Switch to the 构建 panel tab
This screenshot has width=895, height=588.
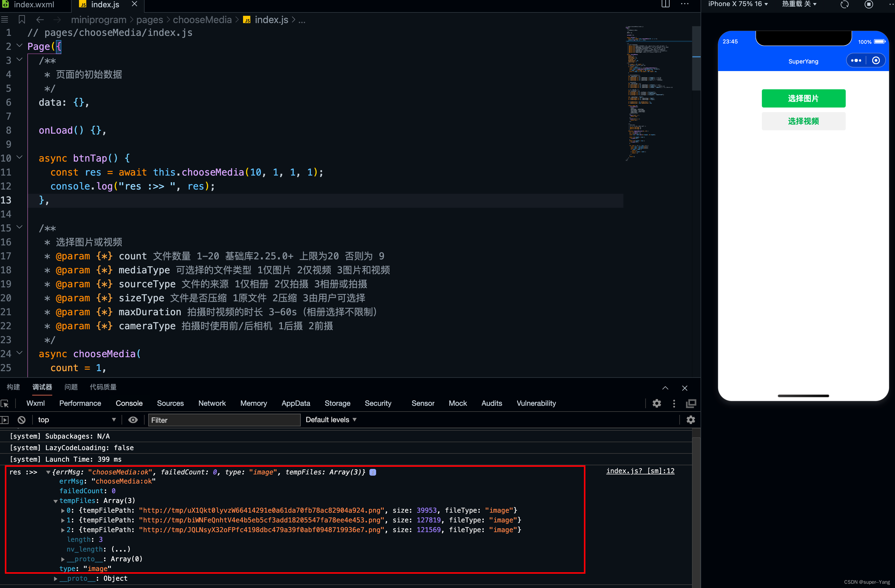pyautogui.click(x=13, y=387)
